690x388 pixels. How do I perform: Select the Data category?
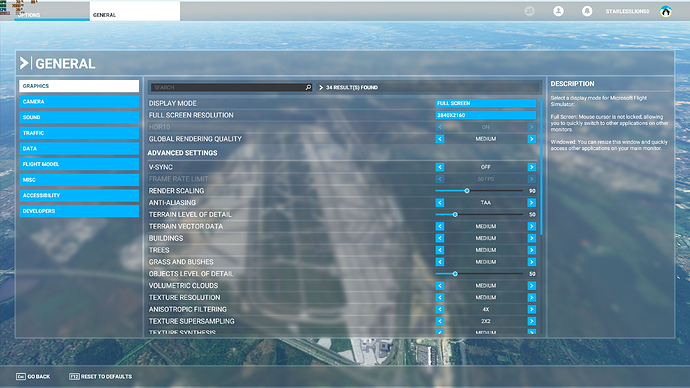[79, 149]
